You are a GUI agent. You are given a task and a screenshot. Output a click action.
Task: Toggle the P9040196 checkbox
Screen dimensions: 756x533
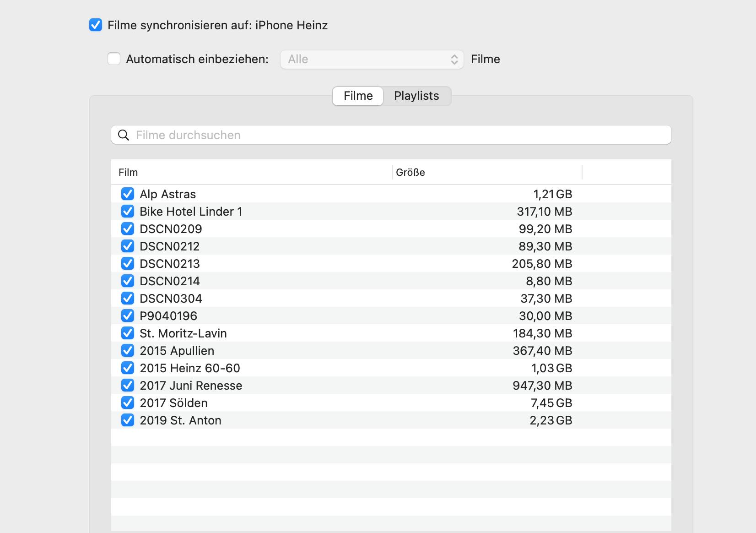click(128, 316)
